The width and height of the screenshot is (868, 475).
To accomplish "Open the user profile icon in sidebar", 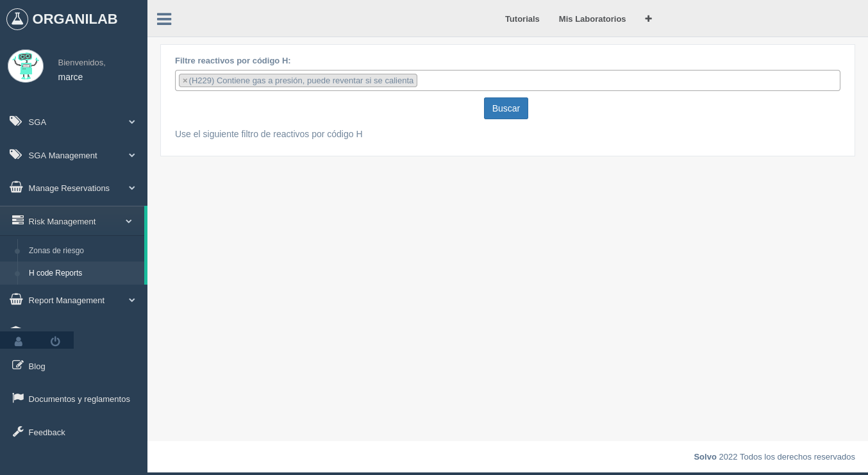I will coord(18,340).
